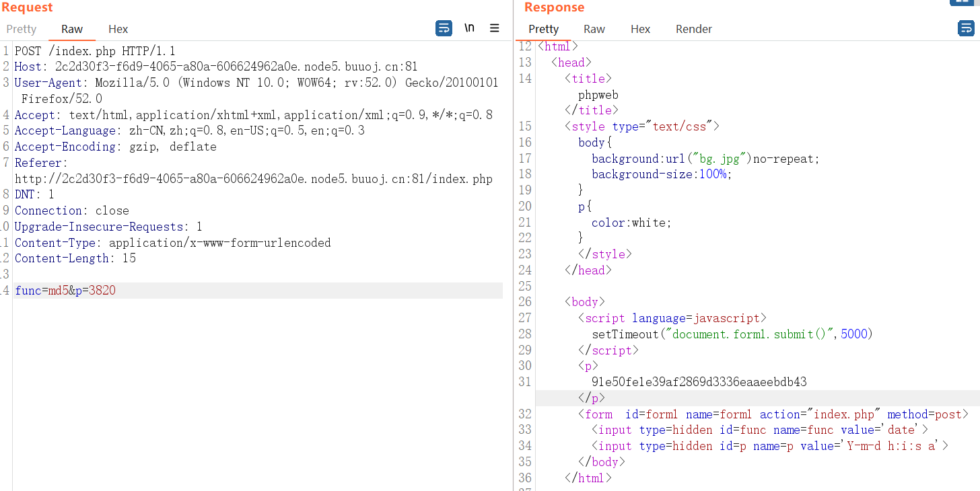Click the 'POST /index.php HTTP/1.1' request line

(x=95, y=51)
